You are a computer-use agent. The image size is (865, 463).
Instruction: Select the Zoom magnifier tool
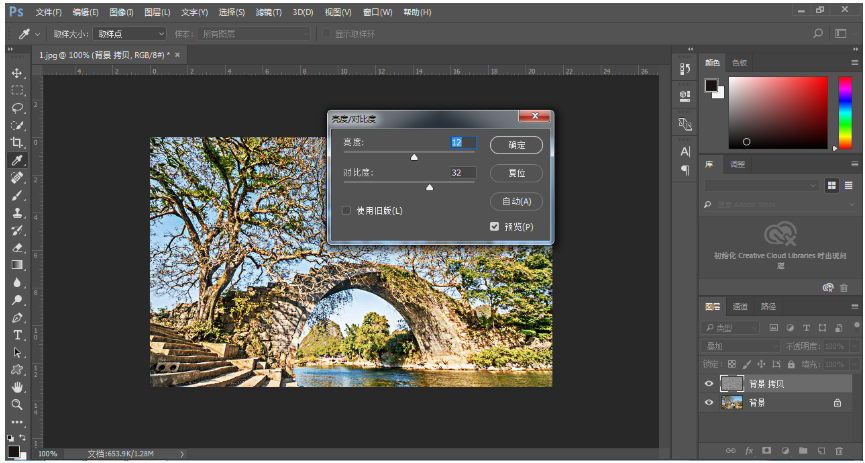(17, 404)
